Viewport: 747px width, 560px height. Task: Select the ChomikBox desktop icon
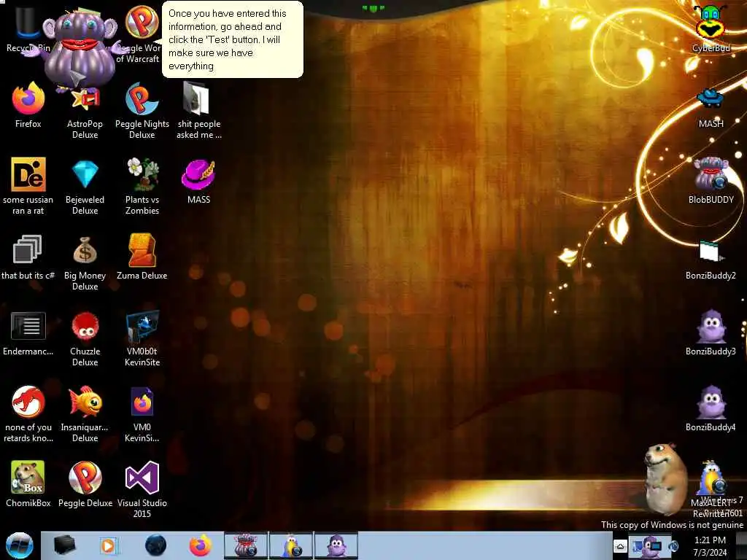[28, 485]
